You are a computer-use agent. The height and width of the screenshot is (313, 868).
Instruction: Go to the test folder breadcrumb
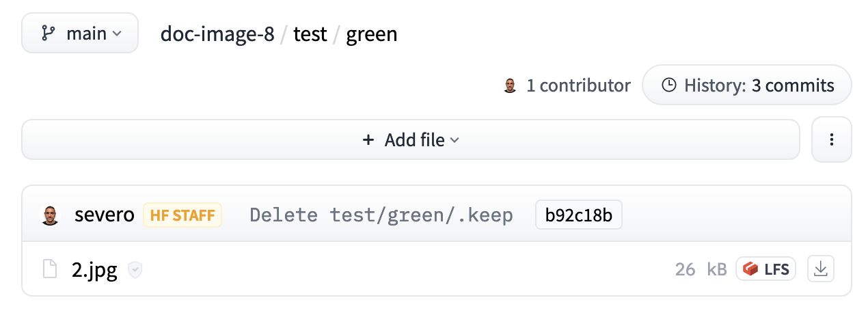pos(310,33)
